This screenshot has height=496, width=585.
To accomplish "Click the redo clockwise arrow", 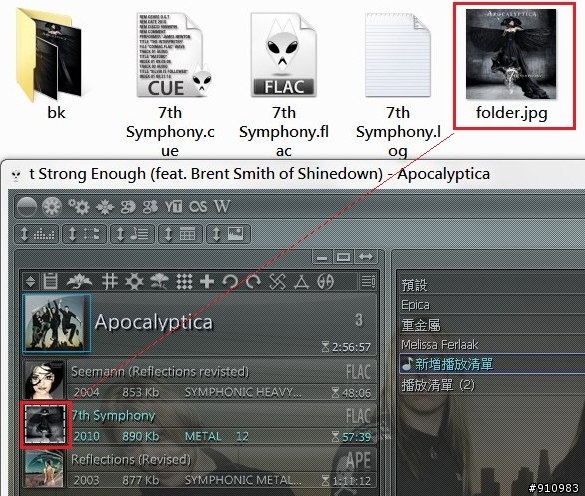I will tap(254, 282).
